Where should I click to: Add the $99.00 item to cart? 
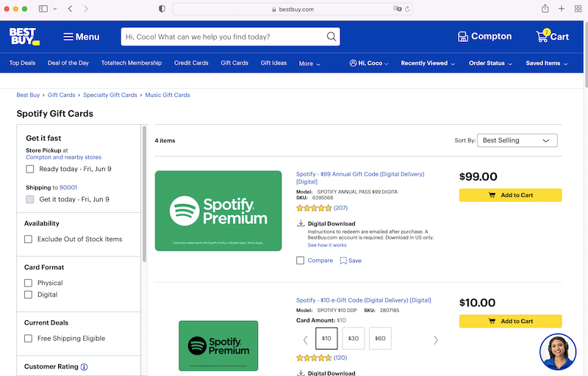coord(510,195)
